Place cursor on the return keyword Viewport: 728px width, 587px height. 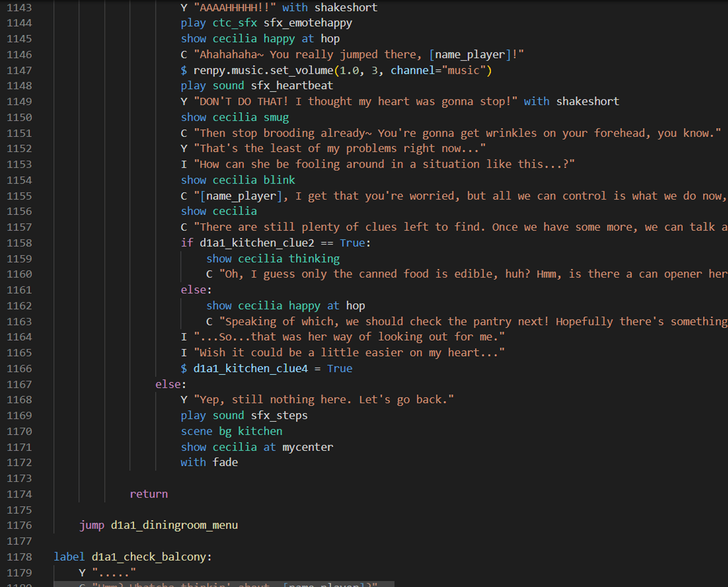point(148,494)
